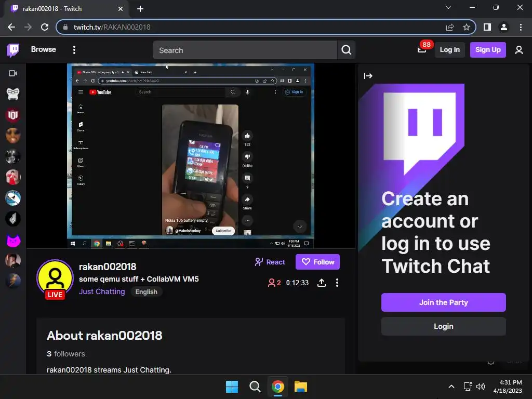Click the uptime text 0:12:33
Image resolution: width=532 pixels, height=399 pixels.
(x=297, y=283)
